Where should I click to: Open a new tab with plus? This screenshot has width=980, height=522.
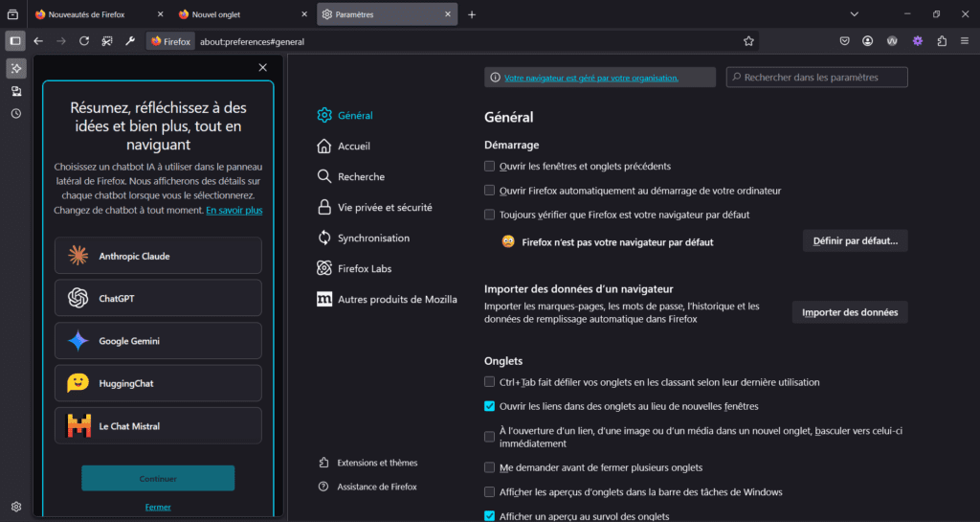(x=472, y=14)
